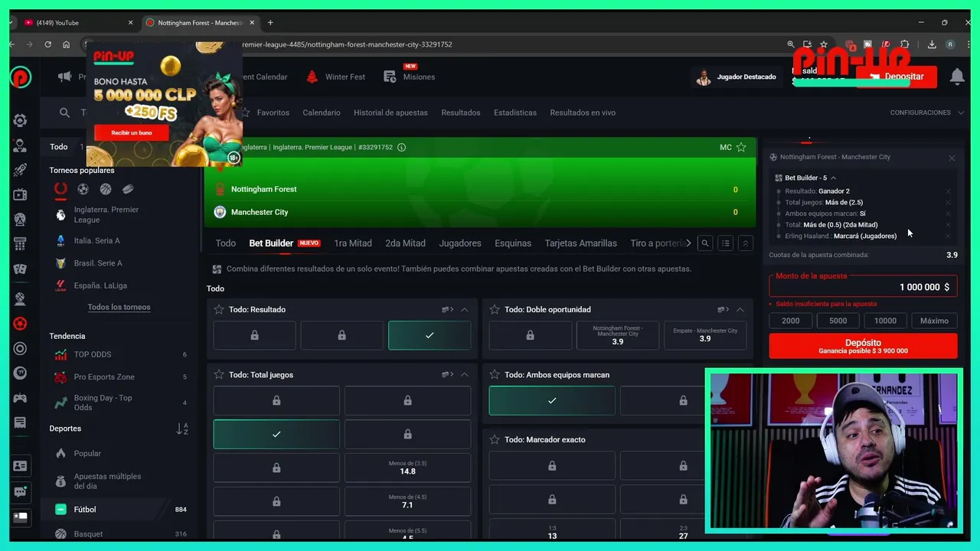The width and height of the screenshot is (980, 551).
Task: Collapse the Todo: Total juegos market
Action: [x=464, y=375]
